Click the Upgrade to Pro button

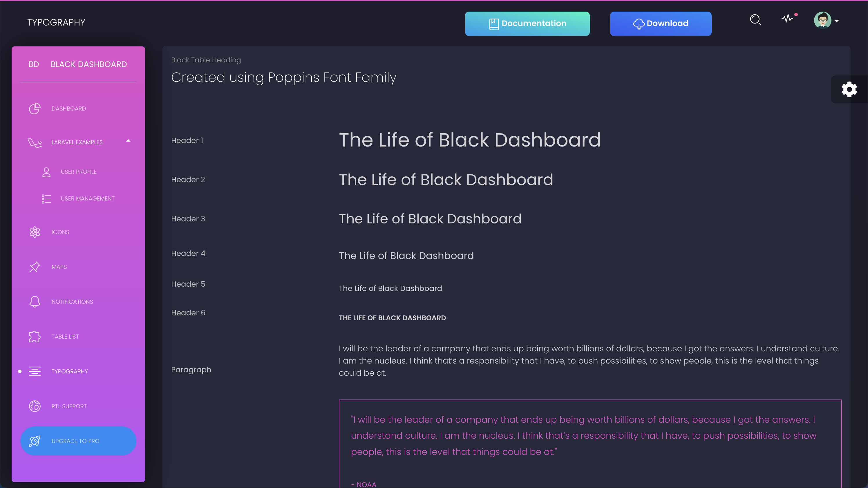pos(78,441)
